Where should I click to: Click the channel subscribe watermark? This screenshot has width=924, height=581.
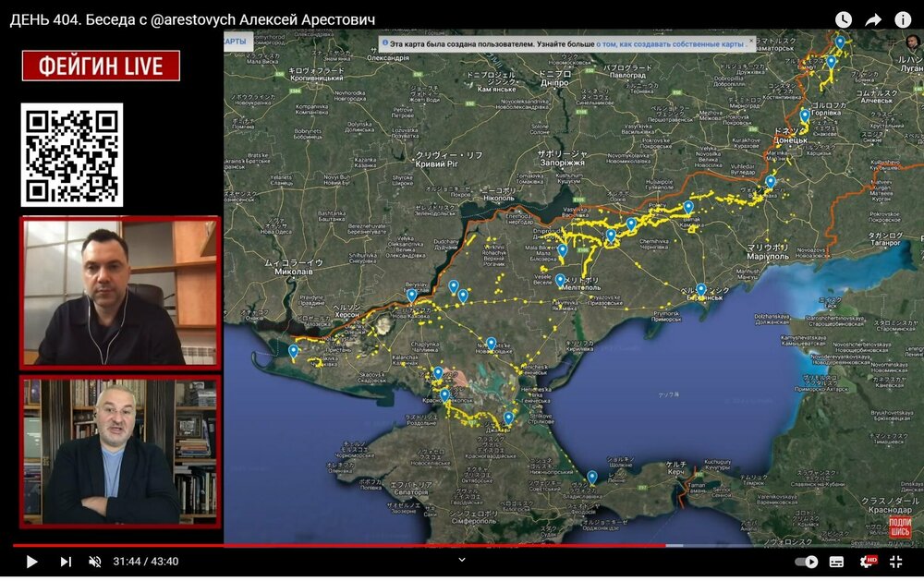[x=899, y=528]
